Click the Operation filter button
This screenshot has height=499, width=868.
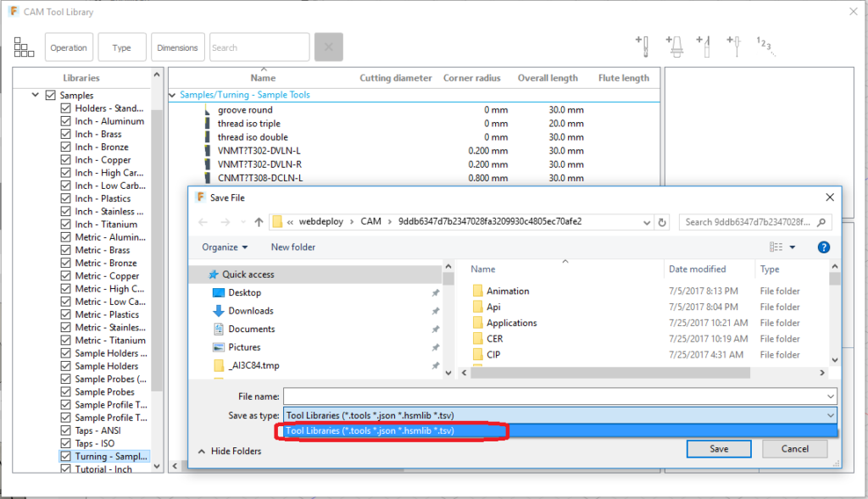69,47
